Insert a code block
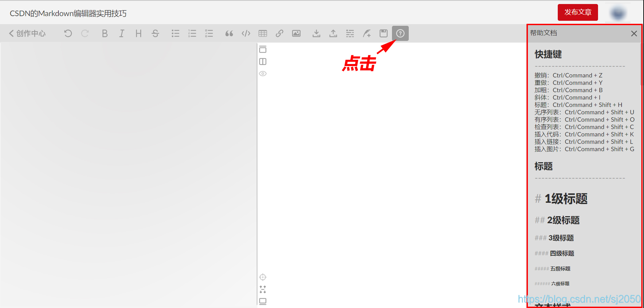This screenshot has height=308, width=644. [246, 34]
